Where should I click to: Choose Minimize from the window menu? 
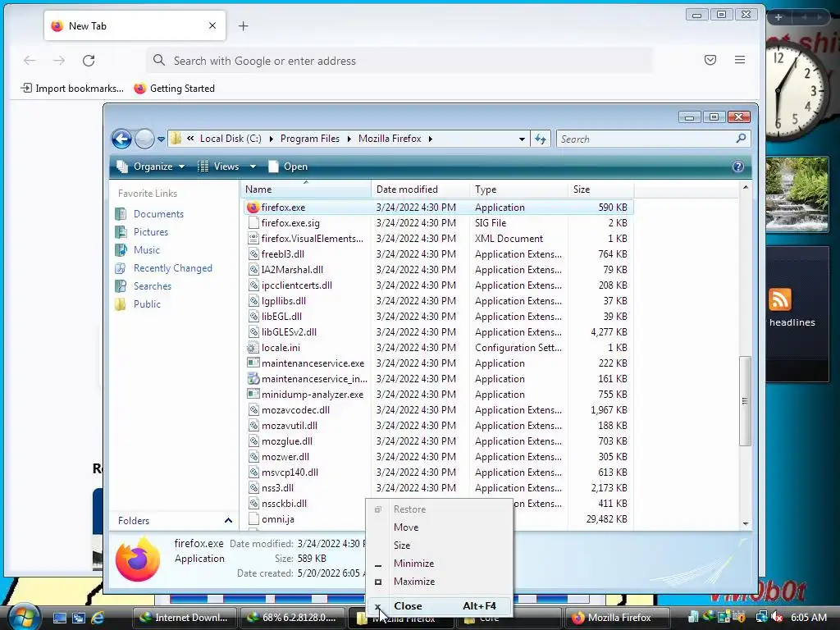(440, 564)
